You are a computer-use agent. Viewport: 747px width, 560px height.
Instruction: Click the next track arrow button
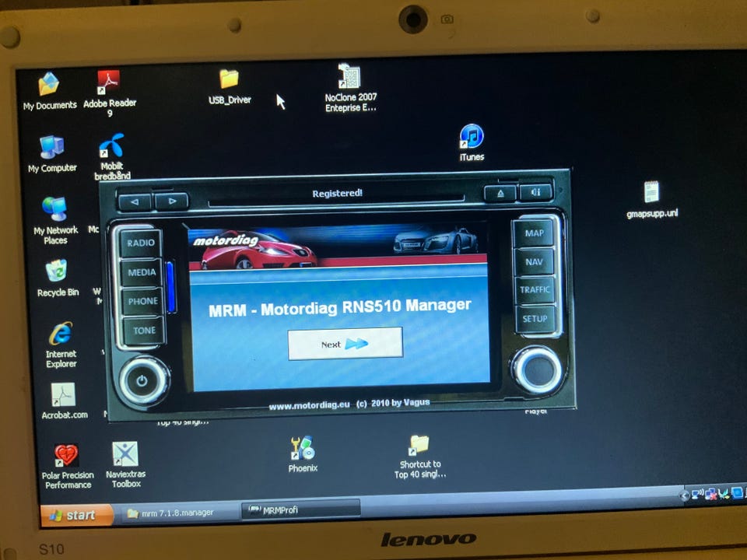[171, 201]
